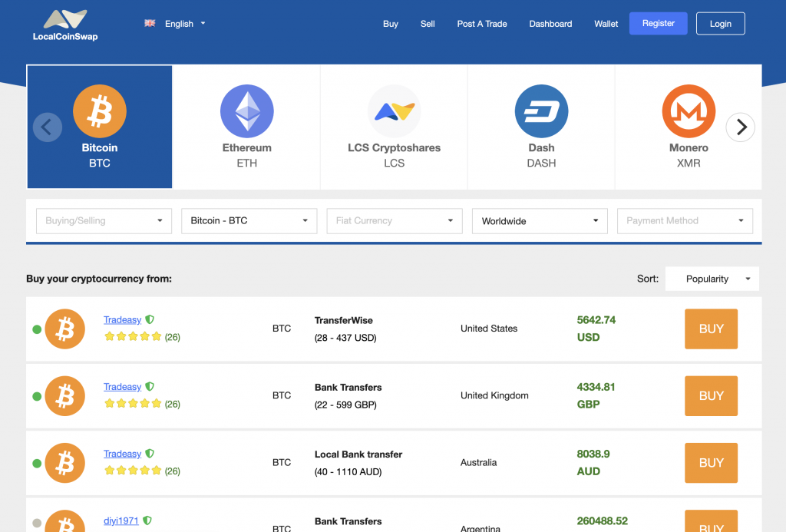This screenshot has width=786, height=532.
Task: Expand the Bitcoin - BTC coin dropdown
Action: tap(249, 220)
